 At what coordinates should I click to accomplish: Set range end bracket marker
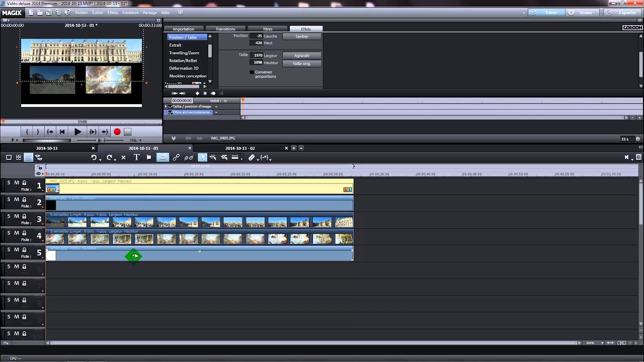[38, 132]
